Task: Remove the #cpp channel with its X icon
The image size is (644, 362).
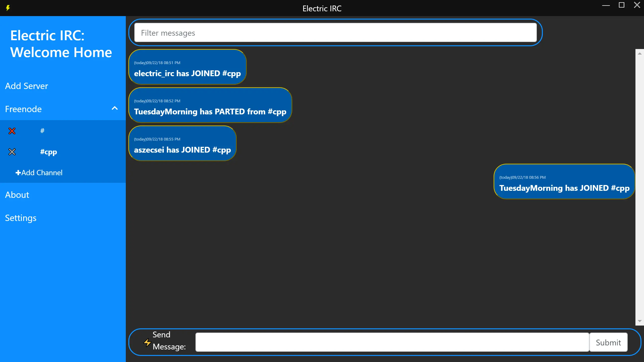Action: pos(12,152)
